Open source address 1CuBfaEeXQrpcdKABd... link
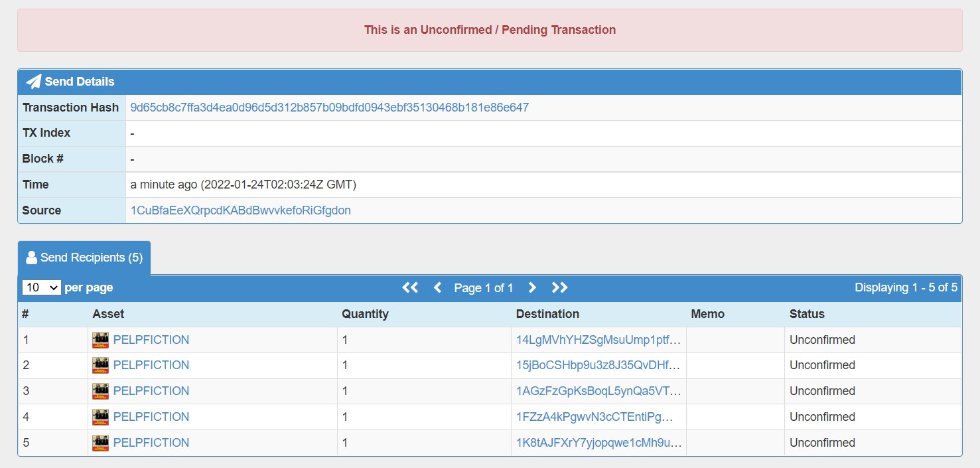Image resolution: width=980 pixels, height=468 pixels. pos(241,210)
